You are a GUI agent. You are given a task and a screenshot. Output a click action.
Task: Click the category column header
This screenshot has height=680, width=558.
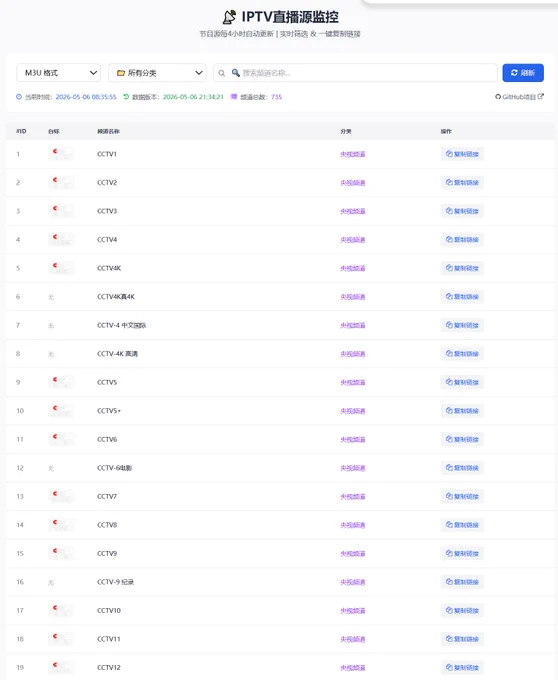[346, 131]
